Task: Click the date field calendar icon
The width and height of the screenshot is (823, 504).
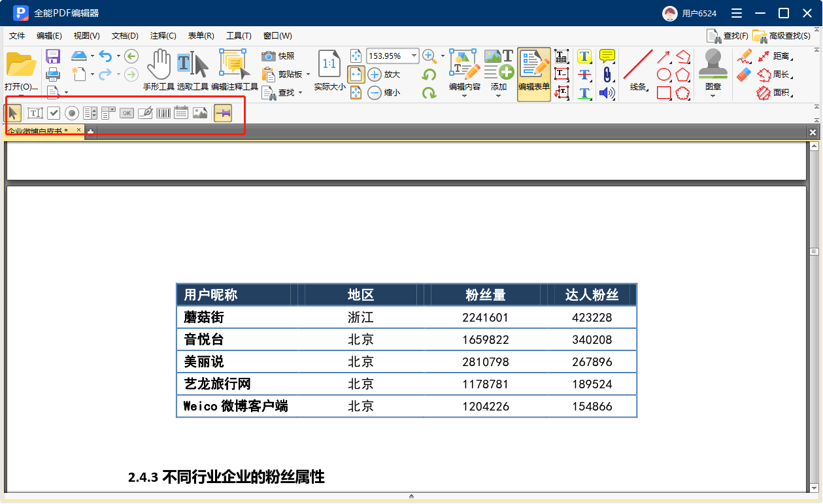Action: click(181, 113)
